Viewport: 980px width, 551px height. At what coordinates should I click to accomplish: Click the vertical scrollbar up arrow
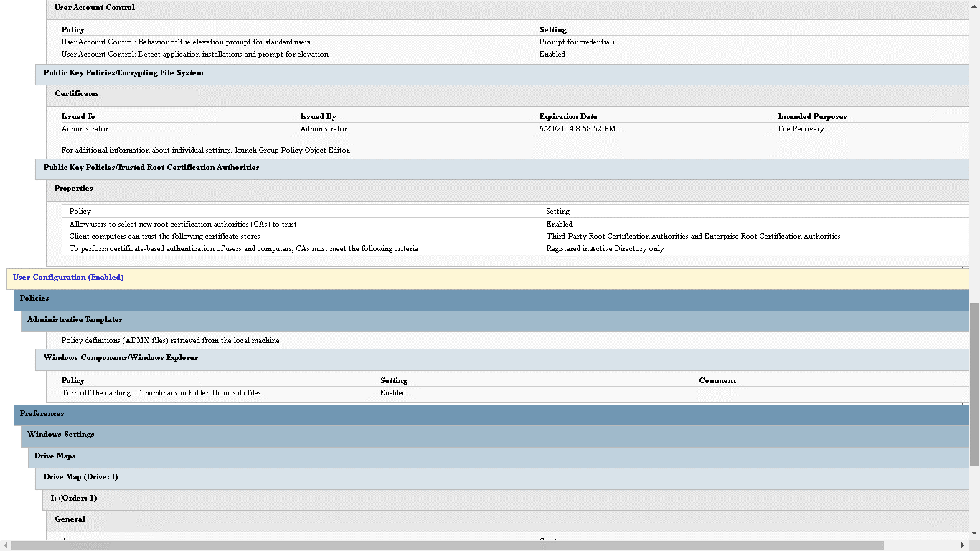(974, 5)
